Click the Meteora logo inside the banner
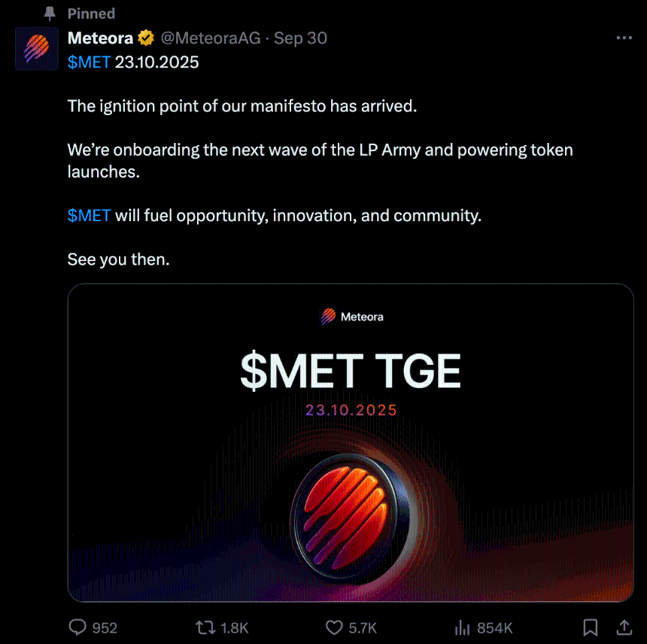The image size is (647, 644). (351, 317)
